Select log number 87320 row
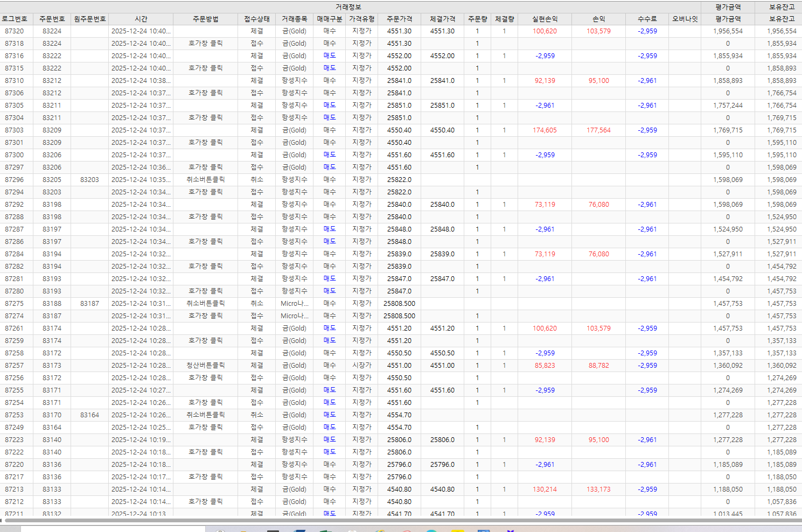The height and width of the screenshot is (532, 802). [401, 31]
